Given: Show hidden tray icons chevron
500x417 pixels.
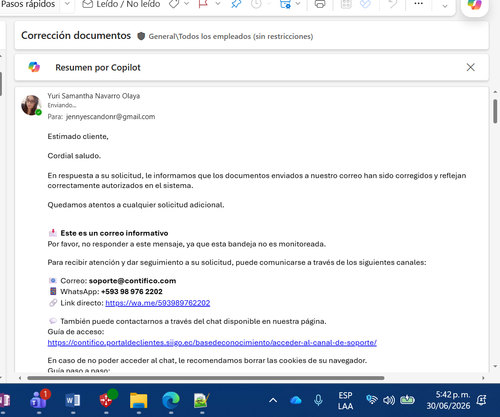Looking at the screenshot, I should click(x=273, y=400).
